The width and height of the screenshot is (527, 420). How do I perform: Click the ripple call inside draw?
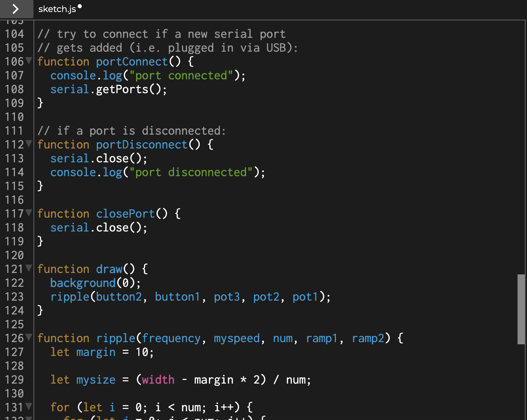[70, 297]
